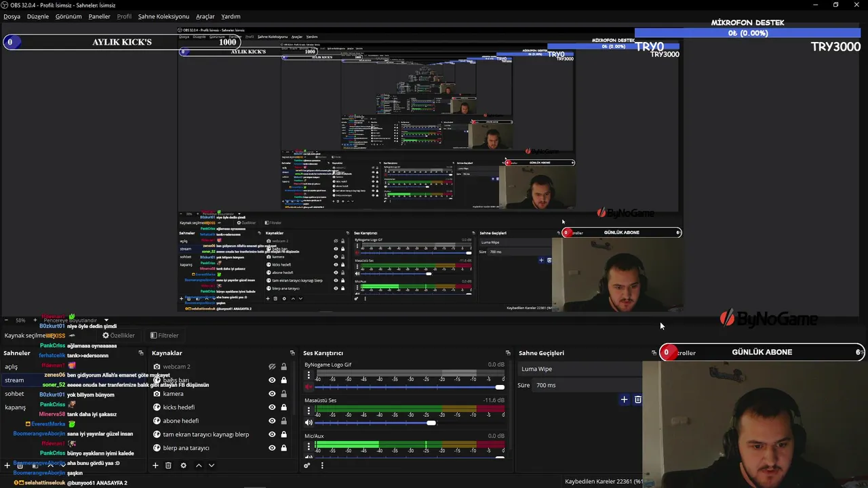Click the Süre 700 ms duration field
The image size is (868, 488).
587,385
